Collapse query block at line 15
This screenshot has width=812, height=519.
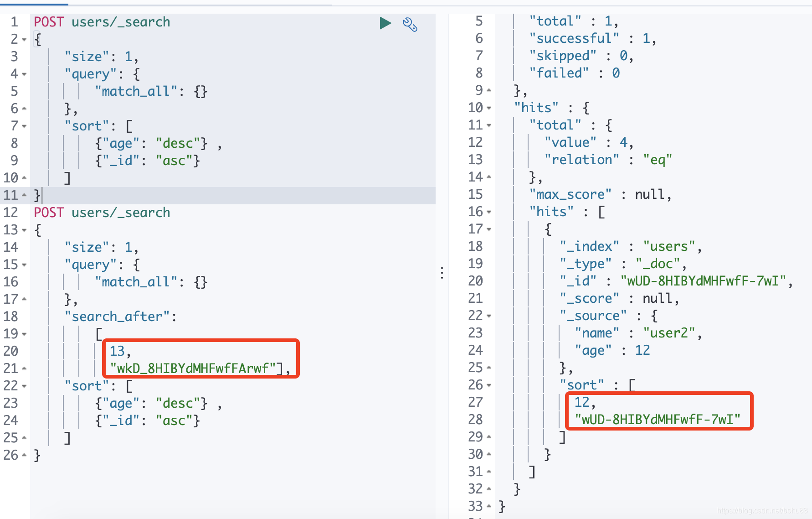pos(24,265)
